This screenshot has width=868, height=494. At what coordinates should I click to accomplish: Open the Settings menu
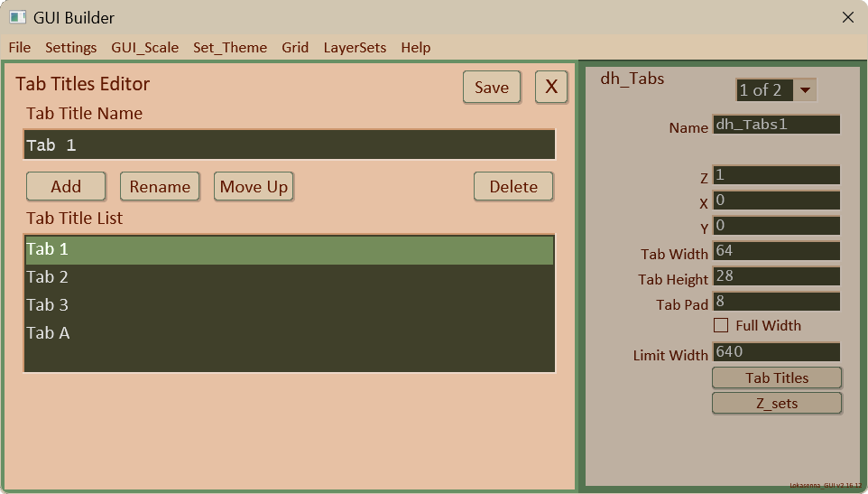[71, 48]
